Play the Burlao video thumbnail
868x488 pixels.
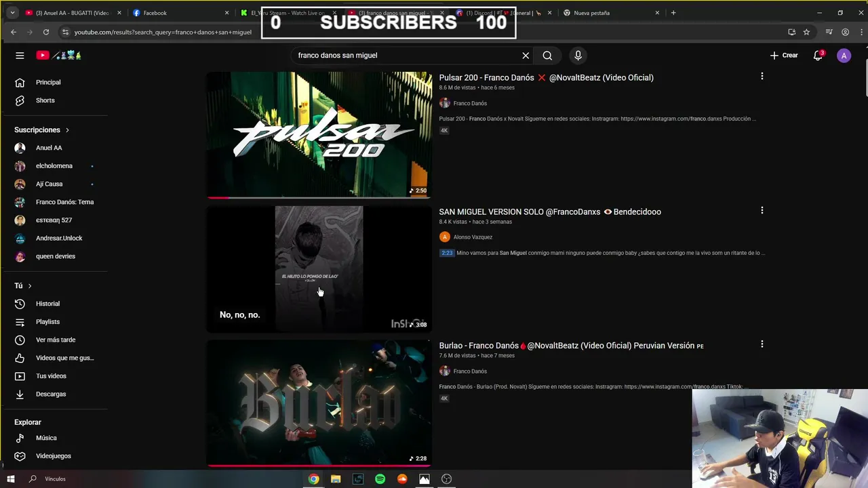pos(319,403)
